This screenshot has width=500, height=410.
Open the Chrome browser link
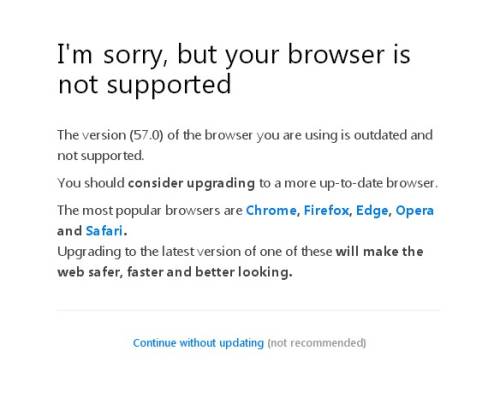coord(271,210)
